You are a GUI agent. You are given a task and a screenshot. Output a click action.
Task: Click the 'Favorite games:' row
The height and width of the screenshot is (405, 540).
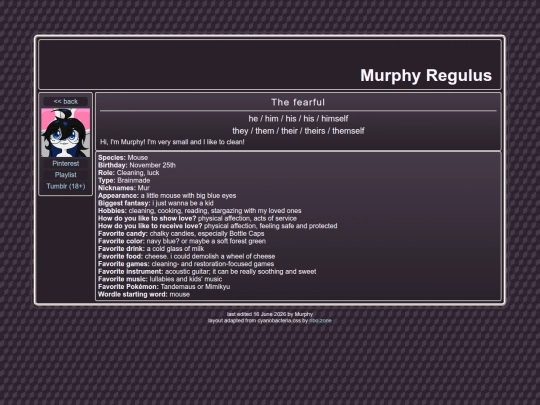(x=186, y=264)
